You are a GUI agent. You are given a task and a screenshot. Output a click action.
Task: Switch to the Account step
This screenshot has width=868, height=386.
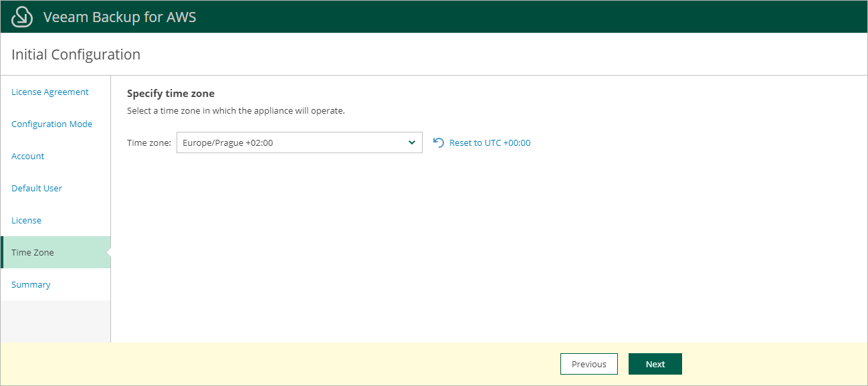click(28, 157)
